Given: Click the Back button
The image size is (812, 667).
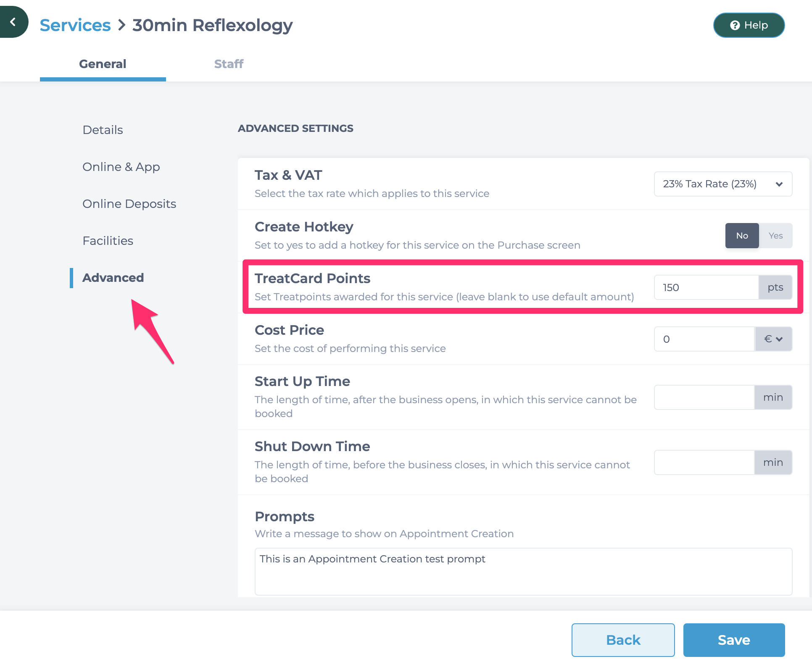Looking at the screenshot, I should [x=623, y=640].
